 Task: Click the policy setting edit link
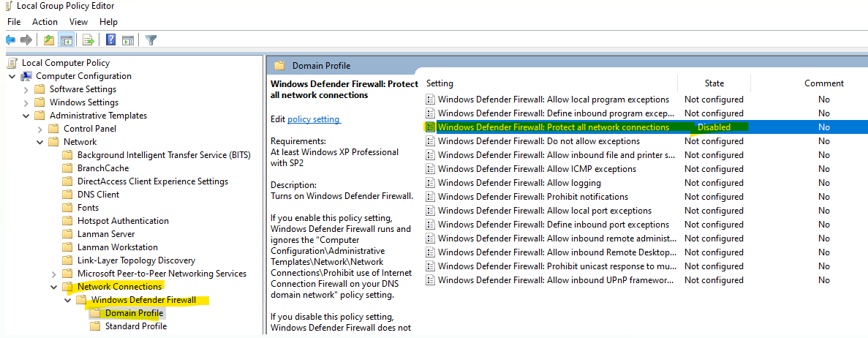pyautogui.click(x=314, y=119)
